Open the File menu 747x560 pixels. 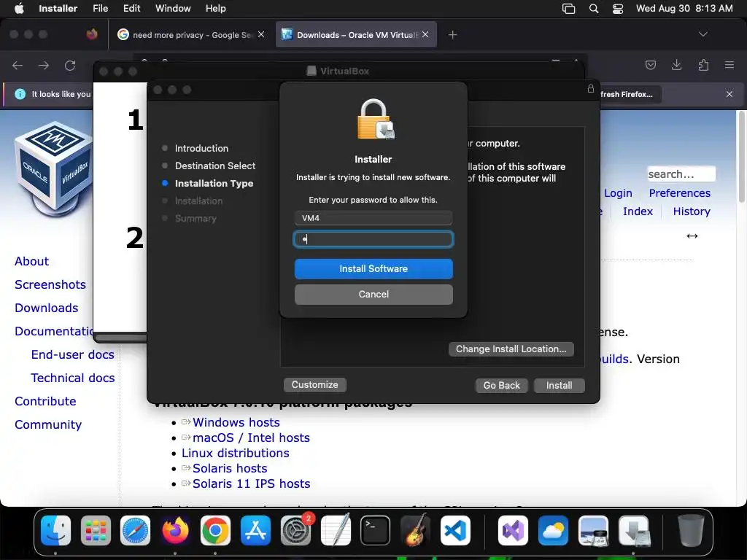(x=100, y=9)
